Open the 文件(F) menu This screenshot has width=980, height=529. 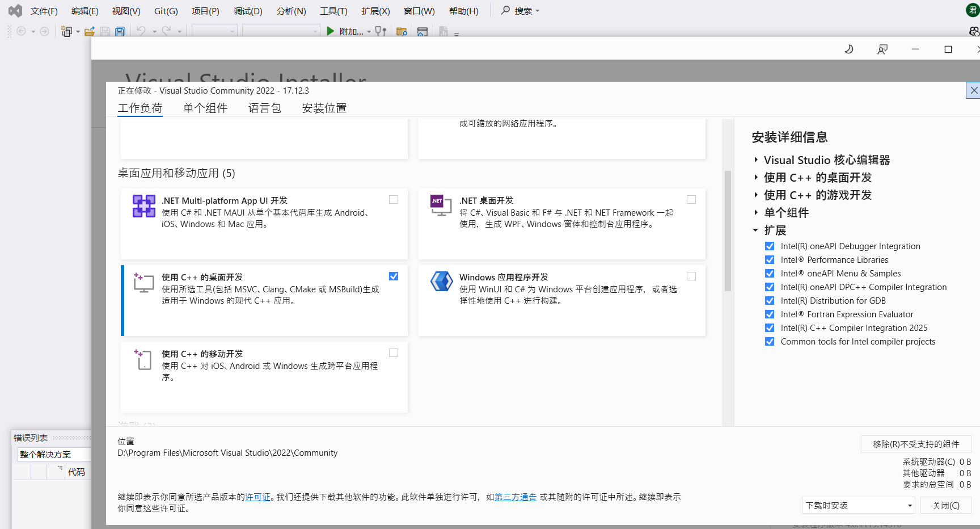[x=44, y=11]
